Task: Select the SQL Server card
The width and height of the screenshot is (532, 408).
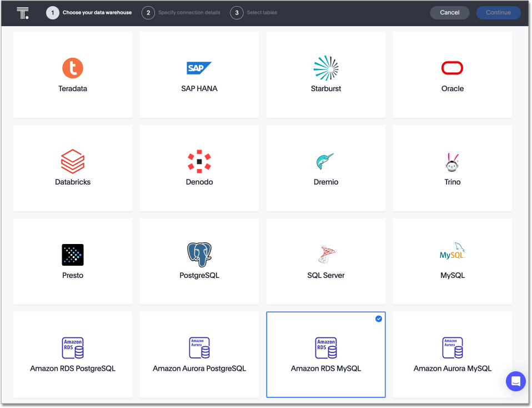Action: (x=325, y=261)
